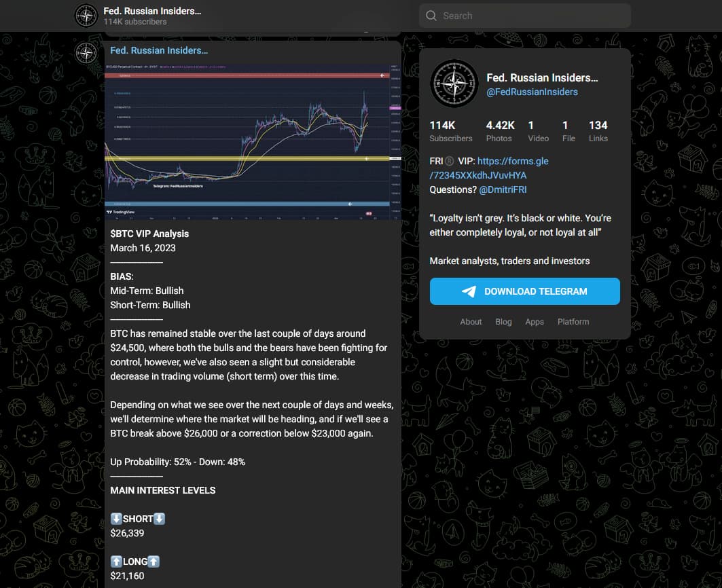Click the up-arrow emoji next to LONG
This screenshot has height=588, width=722.
tap(115, 562)
